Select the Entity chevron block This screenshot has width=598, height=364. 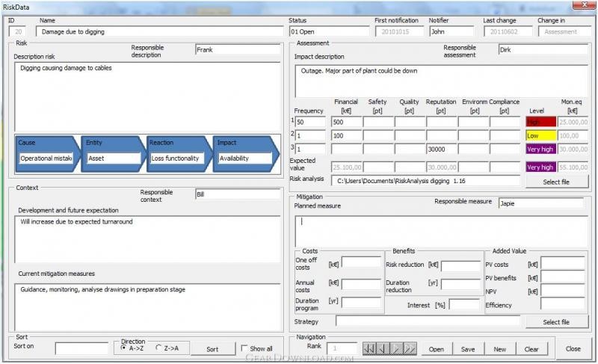114,154
